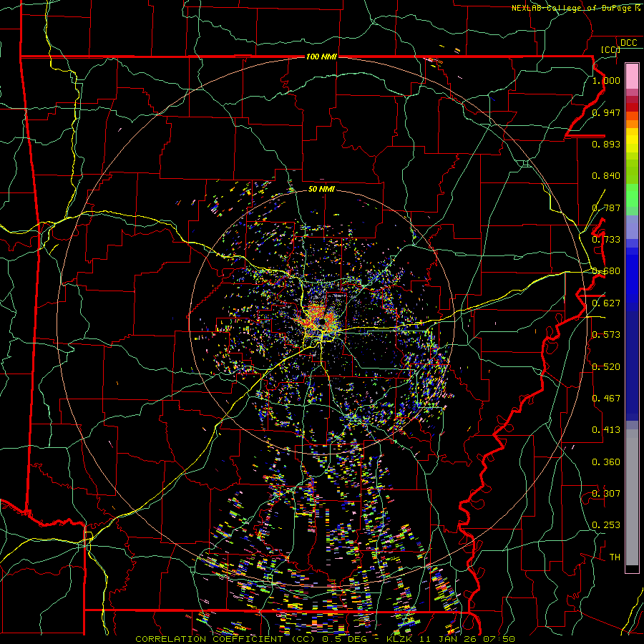Select the 0.467 scale value
The height and width of the screenshot is (644, 644).
click(606, 399)
